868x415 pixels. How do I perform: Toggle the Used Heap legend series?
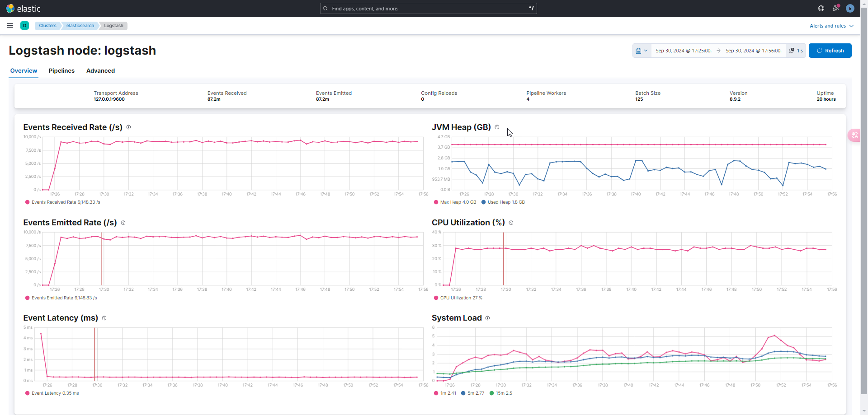(x=503, y=202)
